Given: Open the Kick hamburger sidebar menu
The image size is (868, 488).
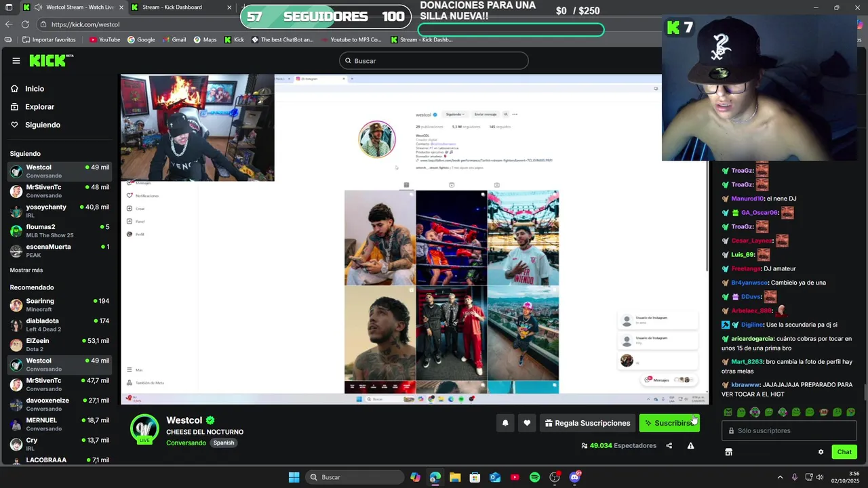Looking at the screenshot, I should click(16, 61).
